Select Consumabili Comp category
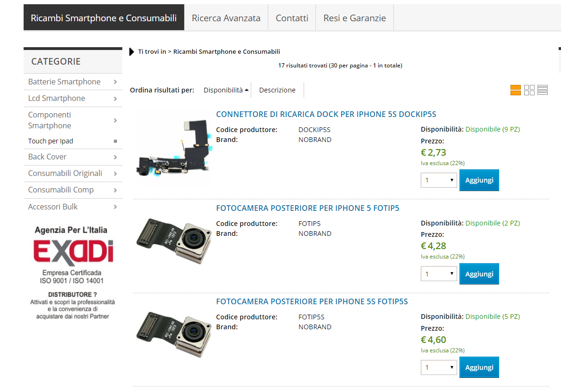The image size is (561, 392). 61,190
